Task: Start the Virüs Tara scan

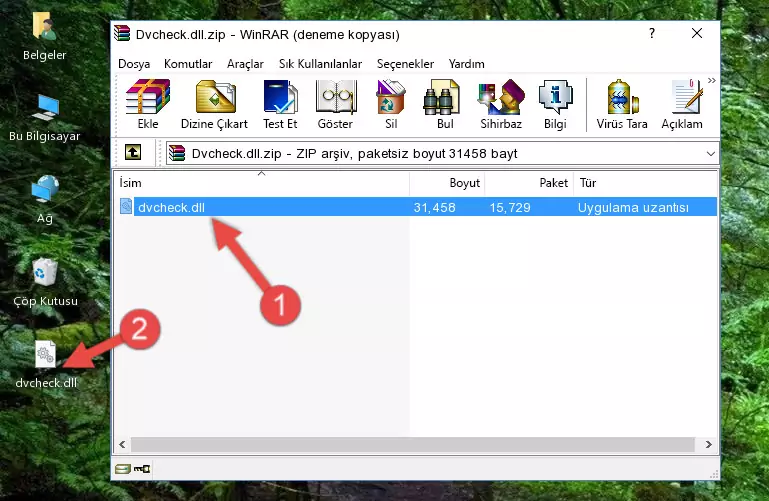Action: [622, 104]
